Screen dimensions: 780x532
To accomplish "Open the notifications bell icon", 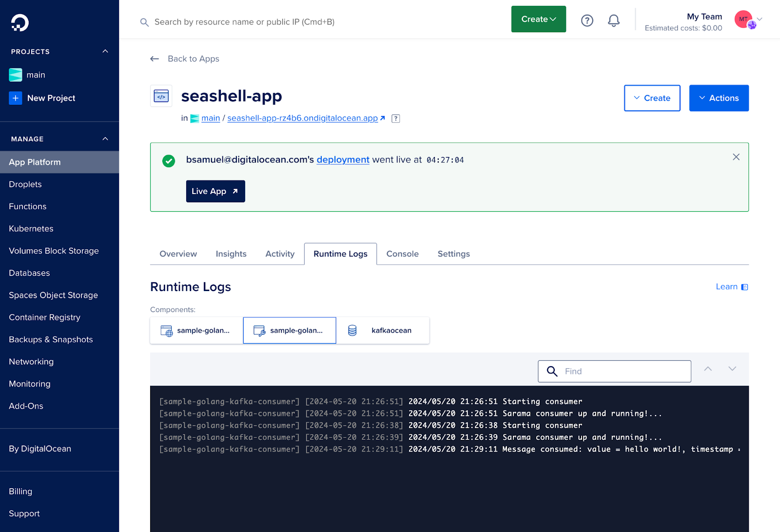I will tap(614, 20).
